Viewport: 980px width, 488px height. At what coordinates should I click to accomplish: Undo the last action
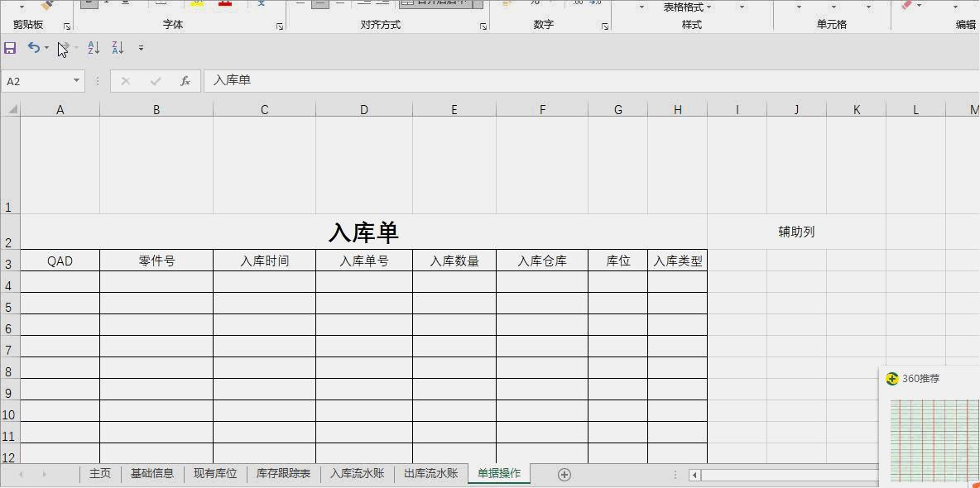tap(32, 47)
